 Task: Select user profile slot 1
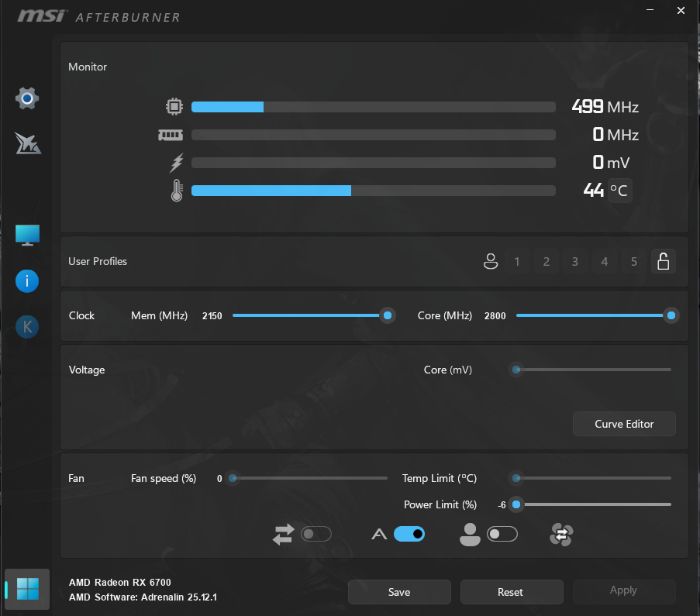tap(517, 261)
